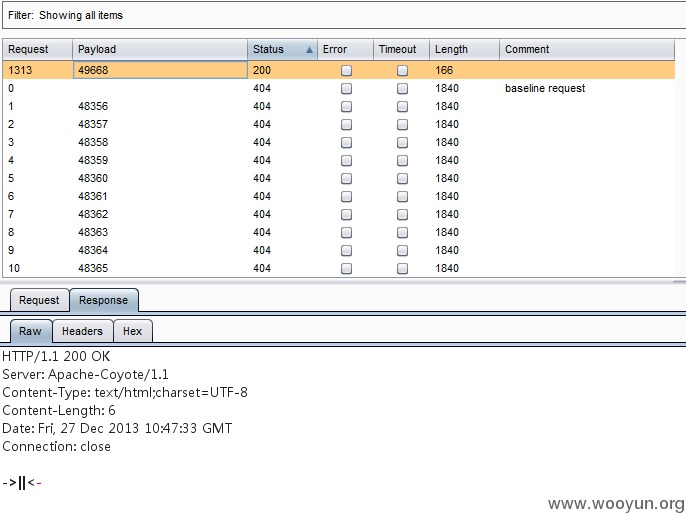This screenshot has height=513, width=686.
Task: Click the Content-Length: 6 line
Action: pyautogui.click(x=59, y=410)
